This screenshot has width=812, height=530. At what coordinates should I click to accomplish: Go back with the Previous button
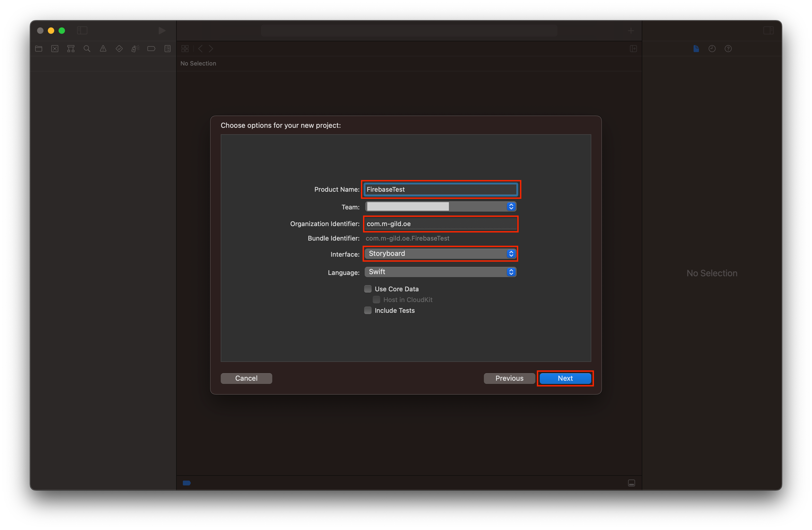509,378
